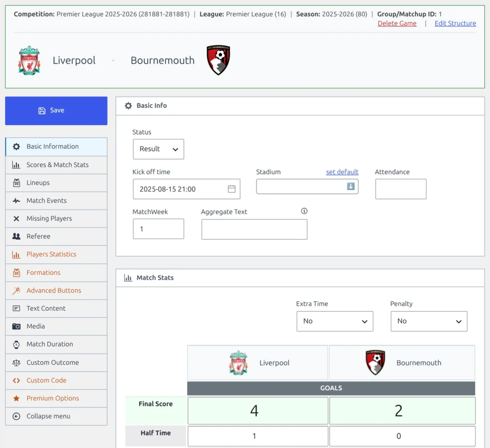Click the Advanced Buttons magic wand icon
The image size is (490, 448).
point(16,291)
